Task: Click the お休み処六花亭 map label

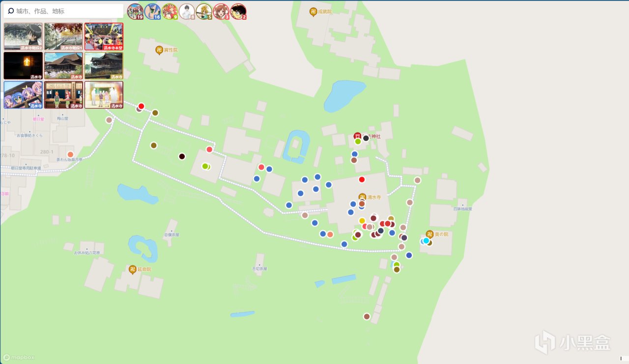Action: click(x=87, y=252)
